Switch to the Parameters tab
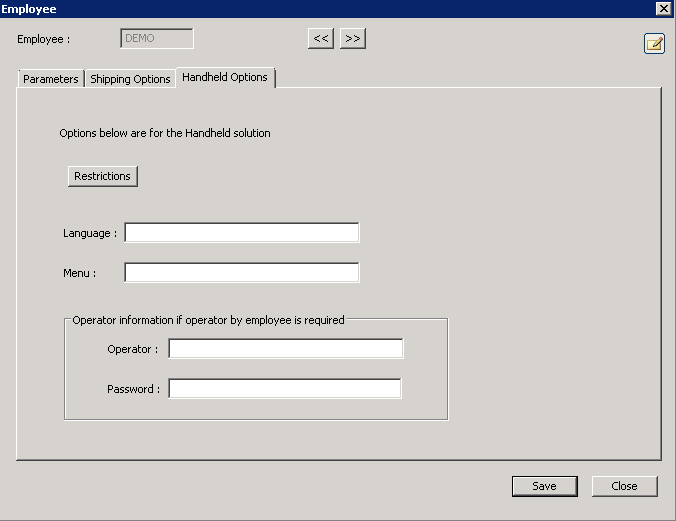Viewport: 676px width, 521px height. (50, 79)
